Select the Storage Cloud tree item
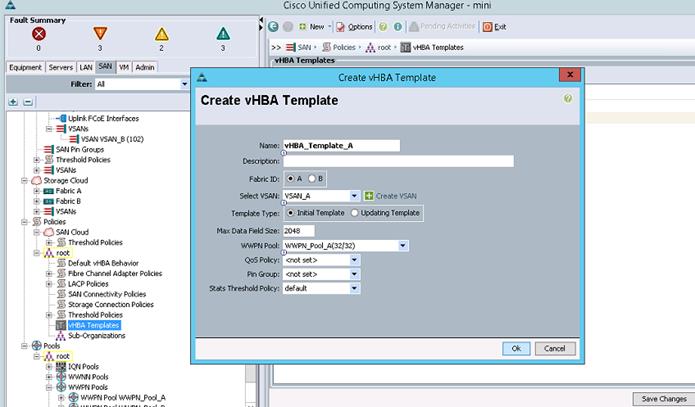Screen dimensions: 695x407 coord(66,180)
